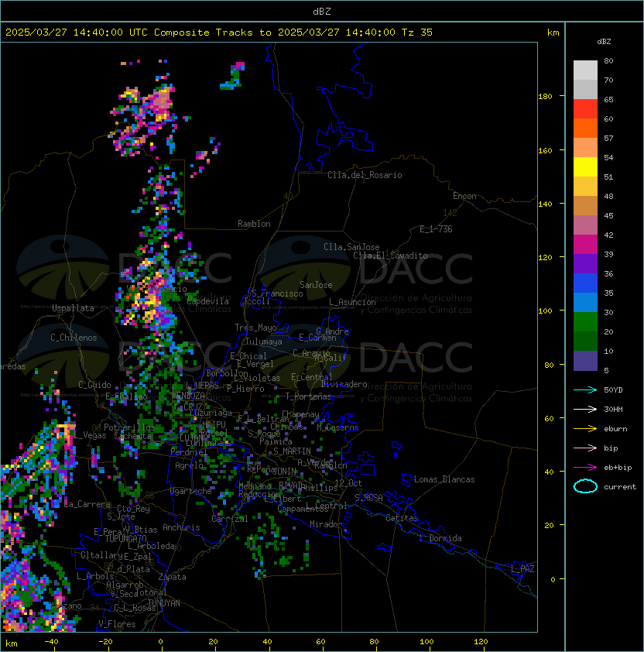Pick the magenta legend swatch below 42

(x=585, y=244)
